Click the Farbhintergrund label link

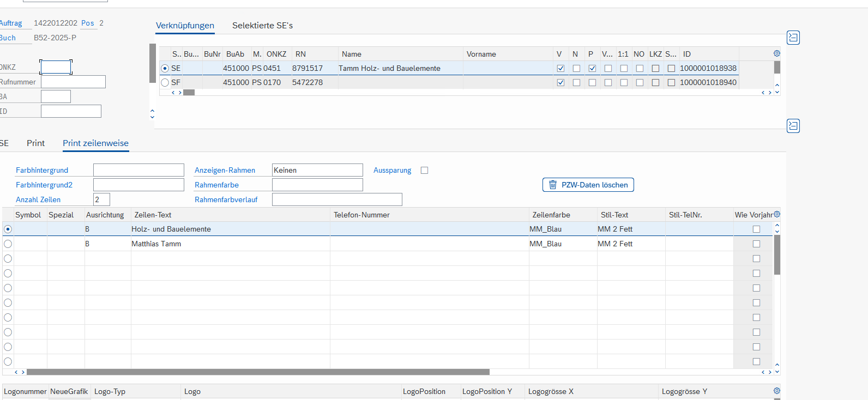pyautogui.click(x=42, y=170)
